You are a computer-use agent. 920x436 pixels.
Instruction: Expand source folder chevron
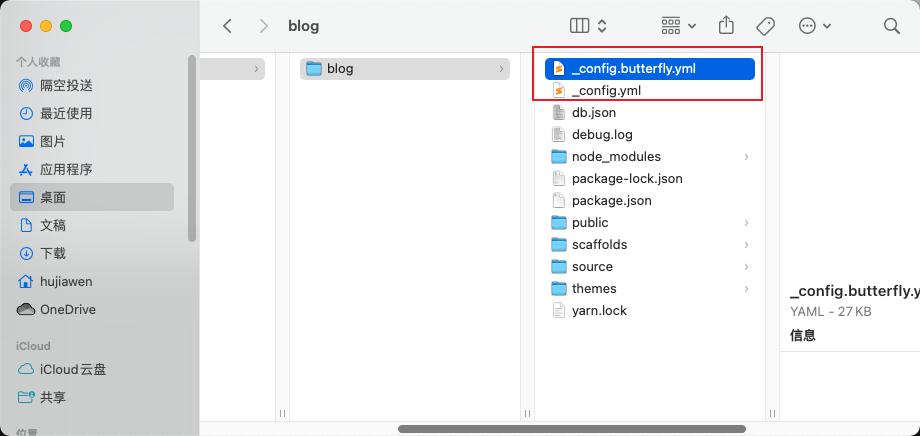click(x=746, y=266)
